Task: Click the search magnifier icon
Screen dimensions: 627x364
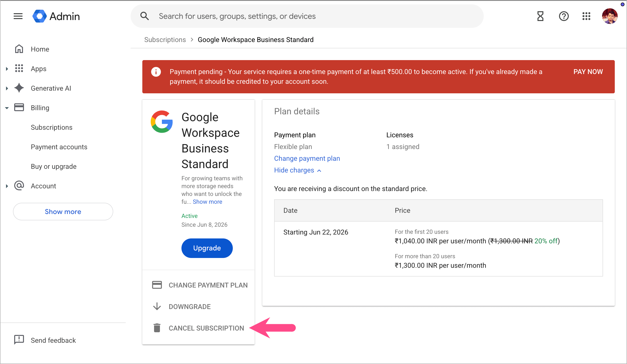Action: tap(145, 16)
